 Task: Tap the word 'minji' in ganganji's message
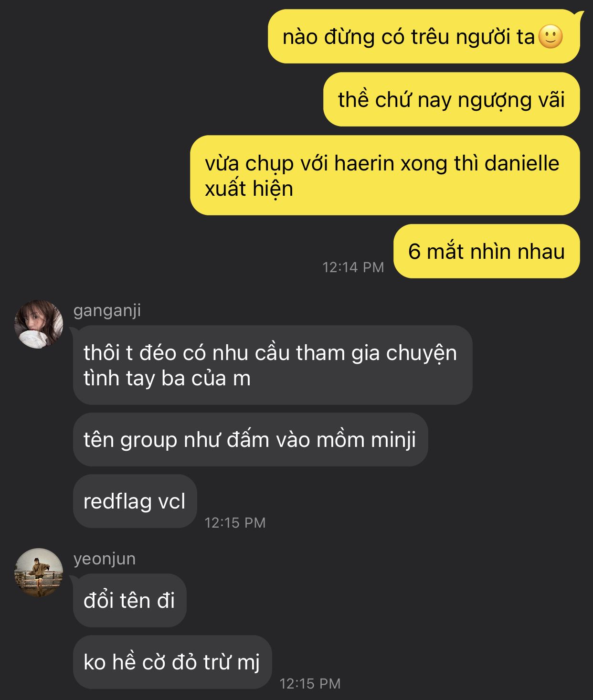(x=392, y=440)
